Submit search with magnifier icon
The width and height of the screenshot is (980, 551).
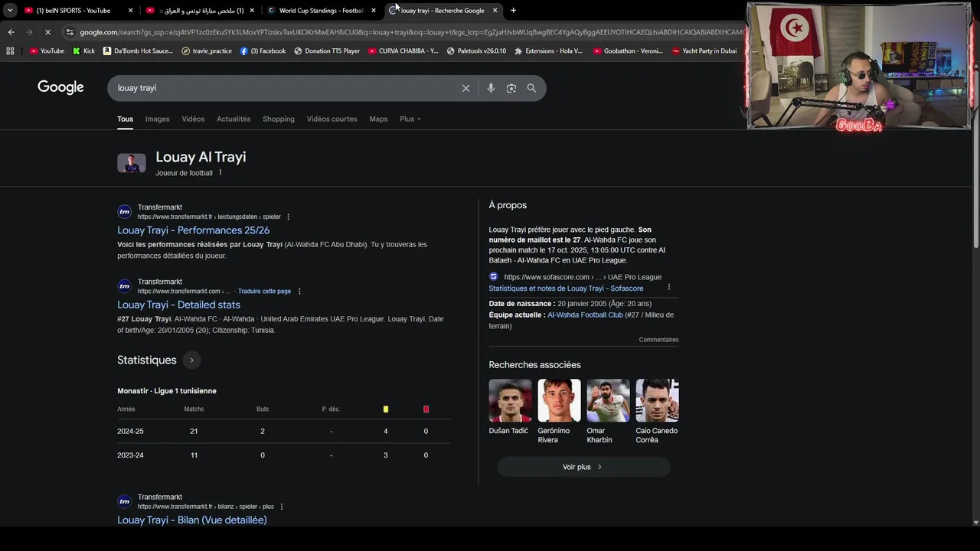531,88
